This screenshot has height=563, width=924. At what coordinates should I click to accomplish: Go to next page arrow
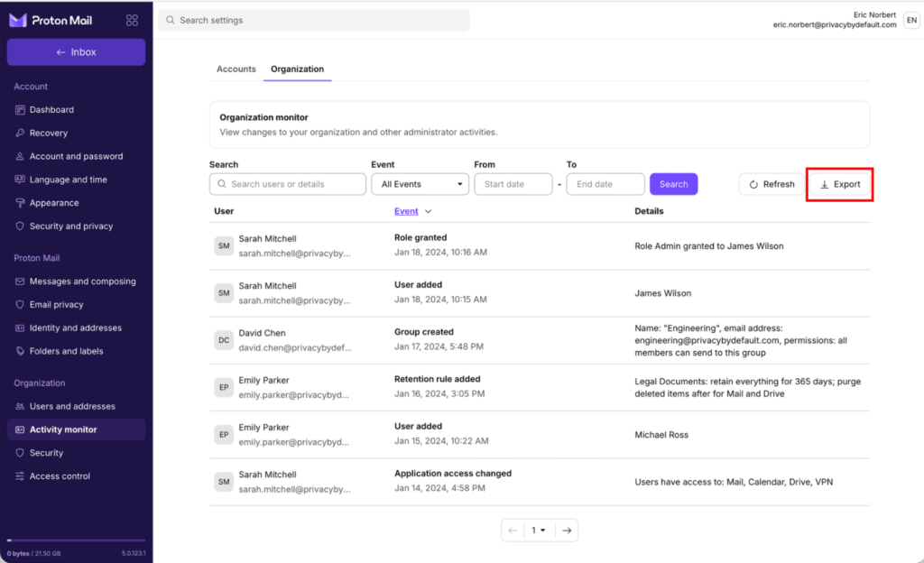(566, 531)
